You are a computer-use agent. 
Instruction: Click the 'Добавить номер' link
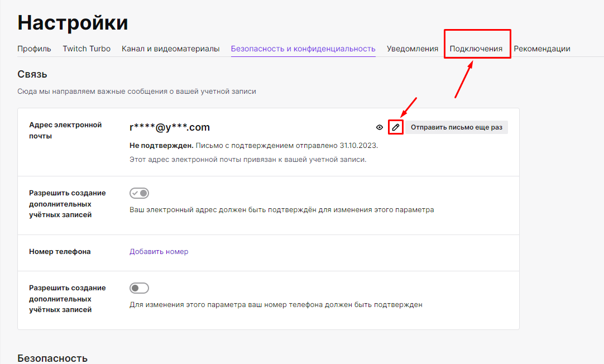[159, 252]
